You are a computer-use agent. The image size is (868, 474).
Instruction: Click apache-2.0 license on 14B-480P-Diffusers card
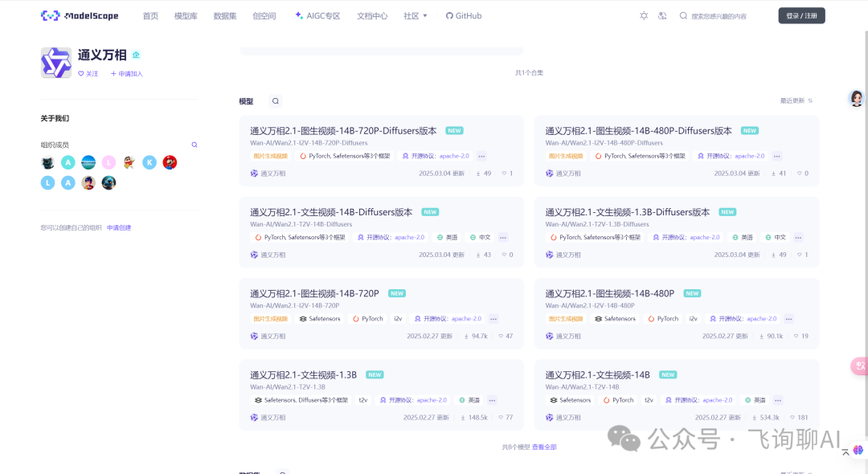[x=750, y=156]
